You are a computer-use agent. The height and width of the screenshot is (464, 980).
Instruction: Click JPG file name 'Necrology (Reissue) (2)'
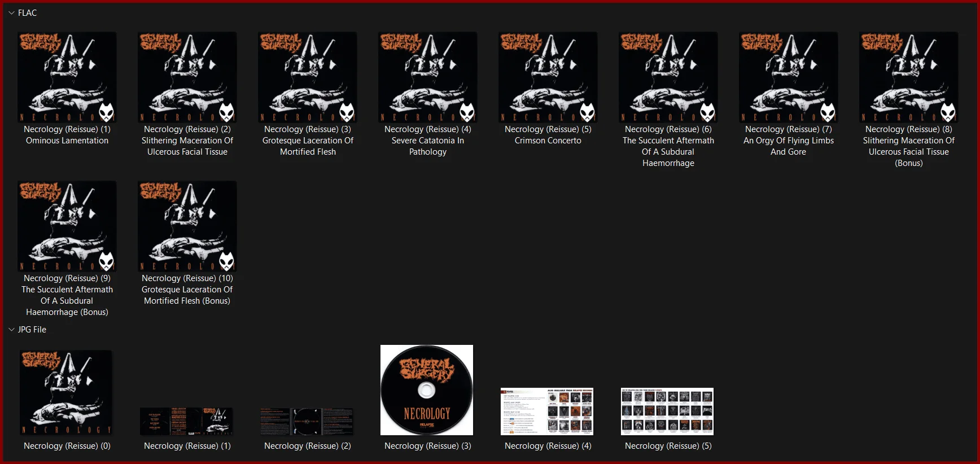click(x=308, y=446)
